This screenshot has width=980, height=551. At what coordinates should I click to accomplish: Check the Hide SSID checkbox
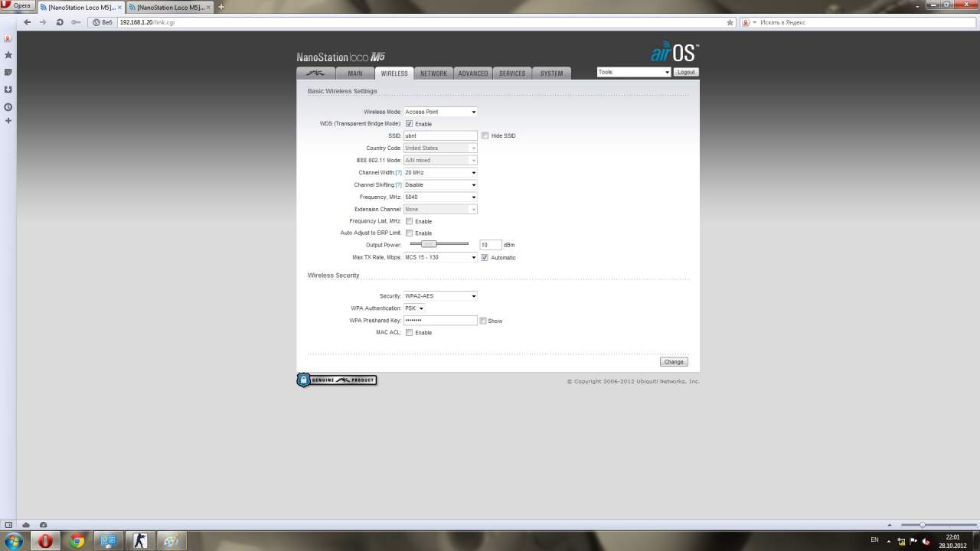coord(485,135)
